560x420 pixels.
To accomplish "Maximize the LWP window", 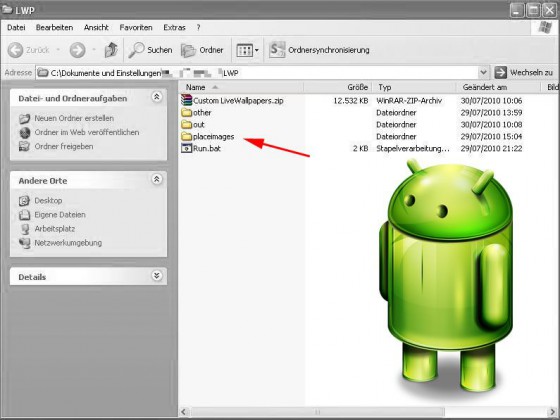I will pos(533,10).
